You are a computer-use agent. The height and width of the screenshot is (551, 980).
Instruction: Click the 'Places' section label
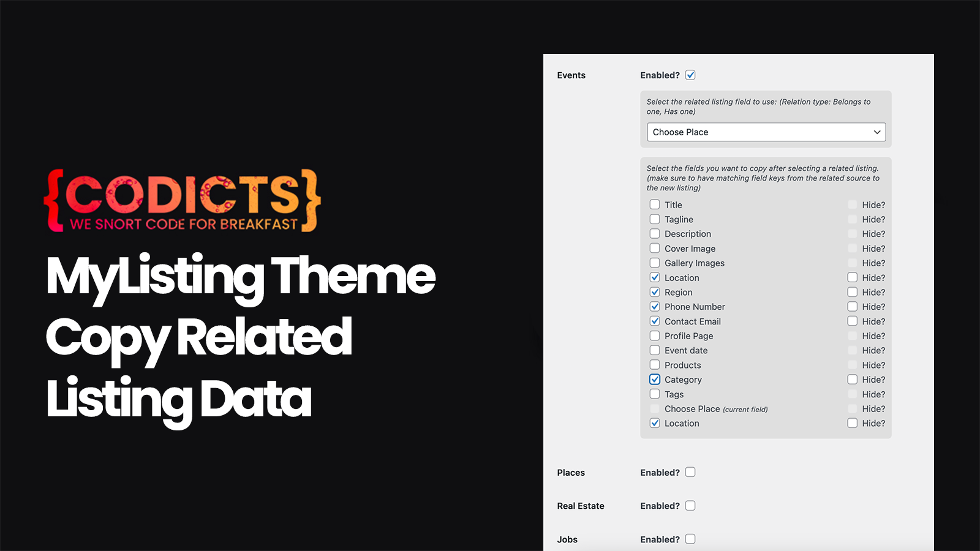tap(571, 473)
